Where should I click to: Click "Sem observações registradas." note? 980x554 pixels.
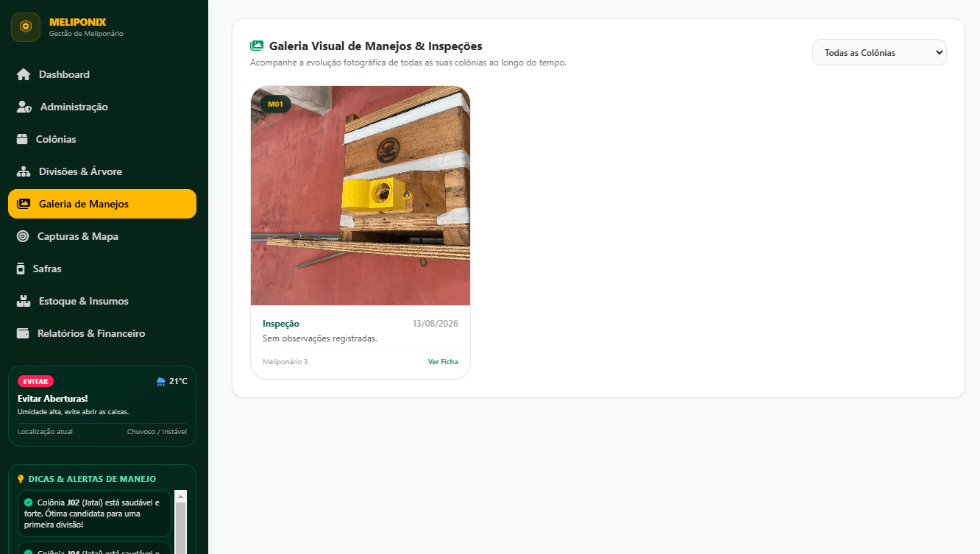pos(320,338)
